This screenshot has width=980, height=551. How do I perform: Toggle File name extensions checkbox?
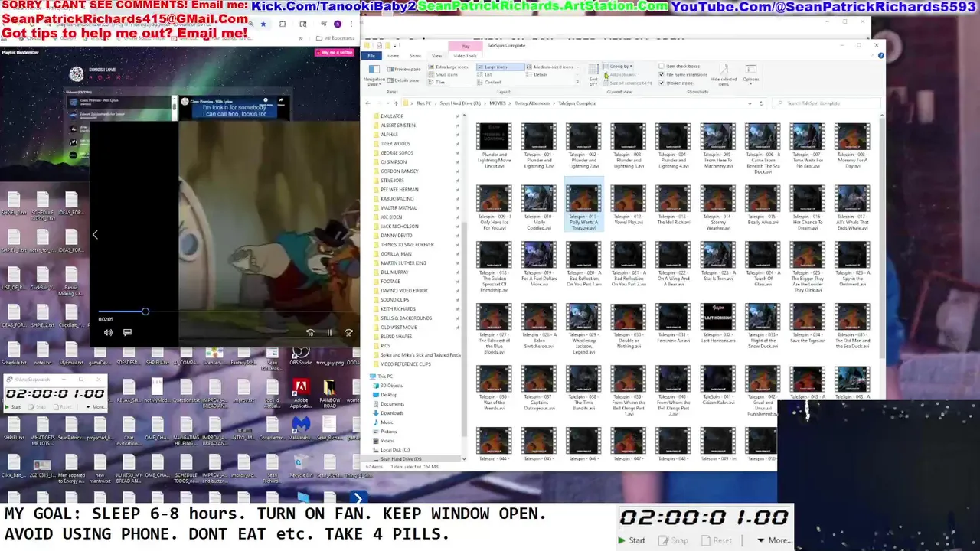click(x=682, y=75)
